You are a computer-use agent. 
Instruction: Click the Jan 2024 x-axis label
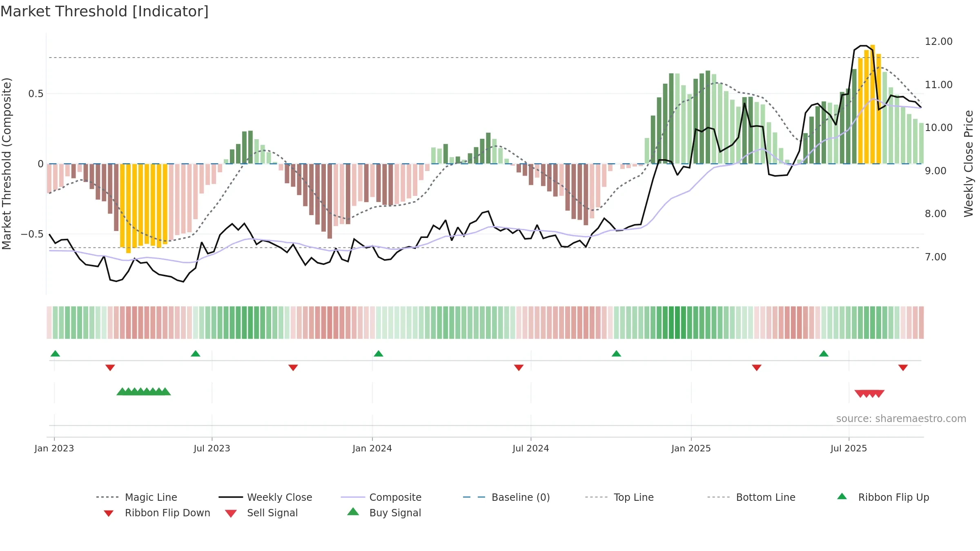pos(372,449)
